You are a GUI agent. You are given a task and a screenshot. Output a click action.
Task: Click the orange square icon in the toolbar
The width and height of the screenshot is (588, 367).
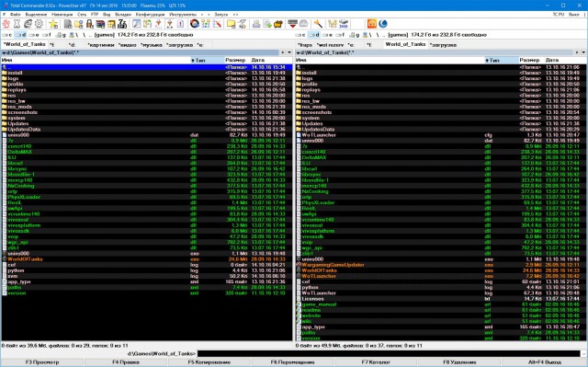[x=371, y=24]
